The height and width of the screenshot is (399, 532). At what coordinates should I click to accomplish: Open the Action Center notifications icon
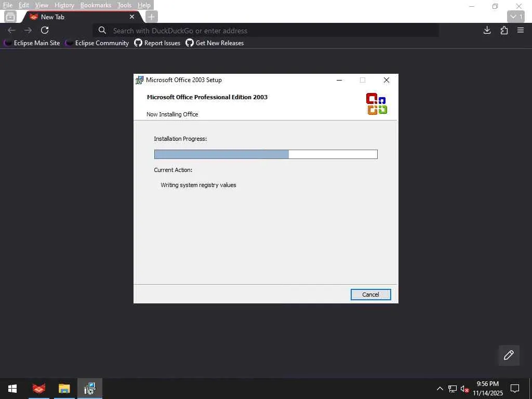click(515, 389)
